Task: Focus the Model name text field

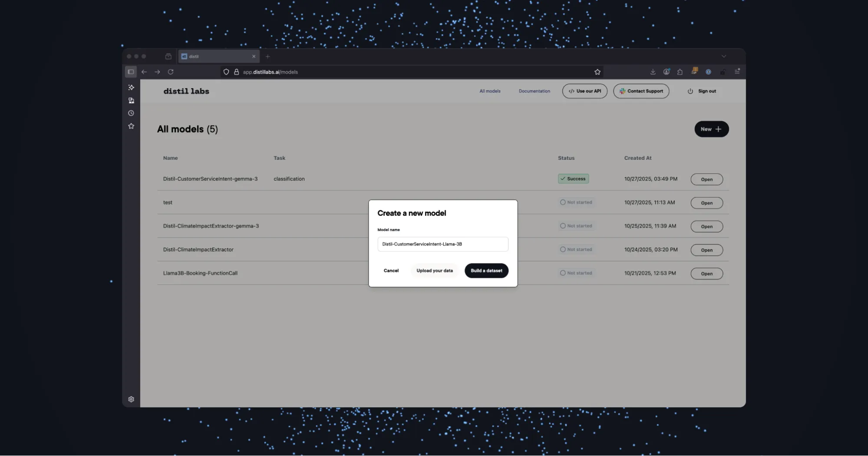Action: point(442,244)
